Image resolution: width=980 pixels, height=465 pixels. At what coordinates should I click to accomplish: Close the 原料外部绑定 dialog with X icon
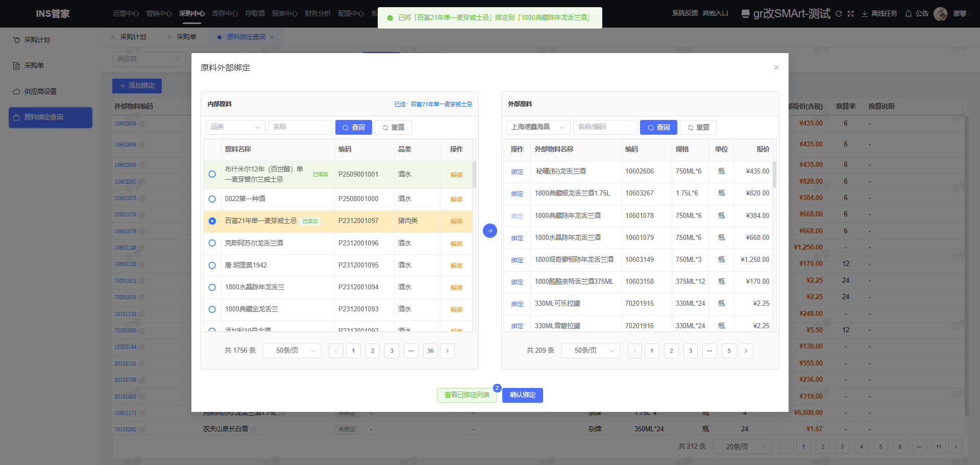pyautogui.click(x=776, y=67)
